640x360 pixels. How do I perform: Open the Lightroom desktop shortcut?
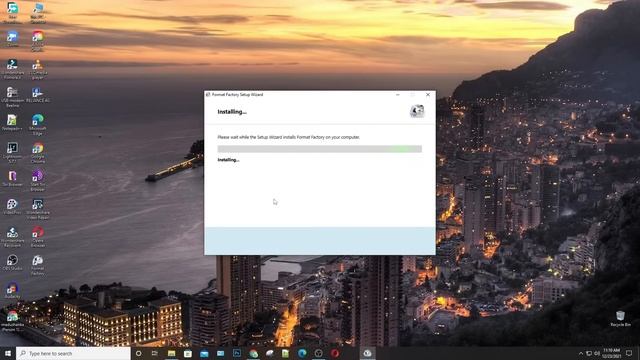click(x=12, y=152)
